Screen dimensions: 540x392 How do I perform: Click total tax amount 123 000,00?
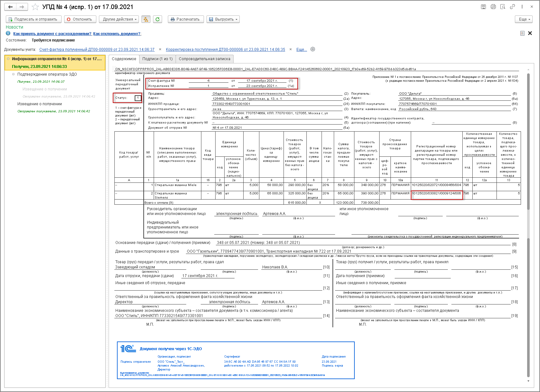[x=345, y=203]
